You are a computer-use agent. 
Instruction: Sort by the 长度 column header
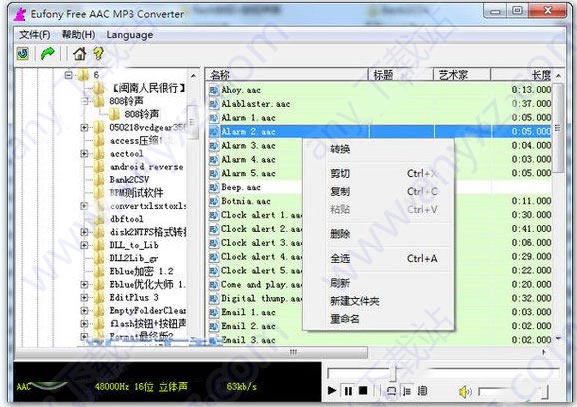point(522,75)
